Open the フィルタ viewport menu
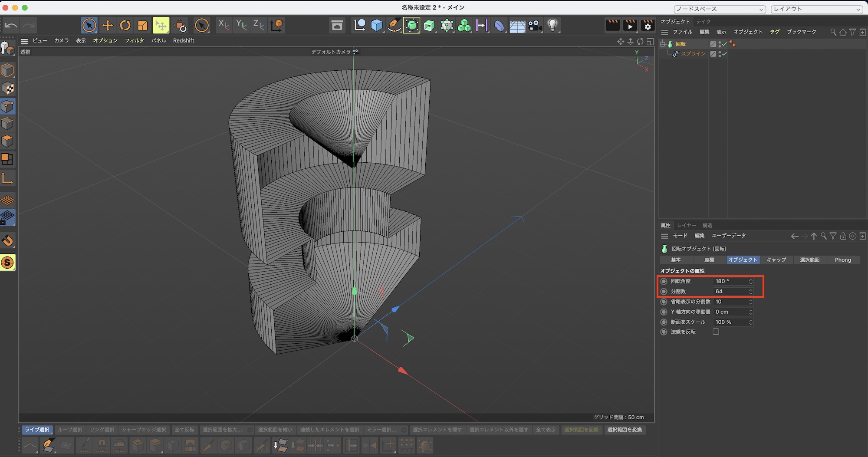Screen dimensions: 868x457 coord(134,40)
